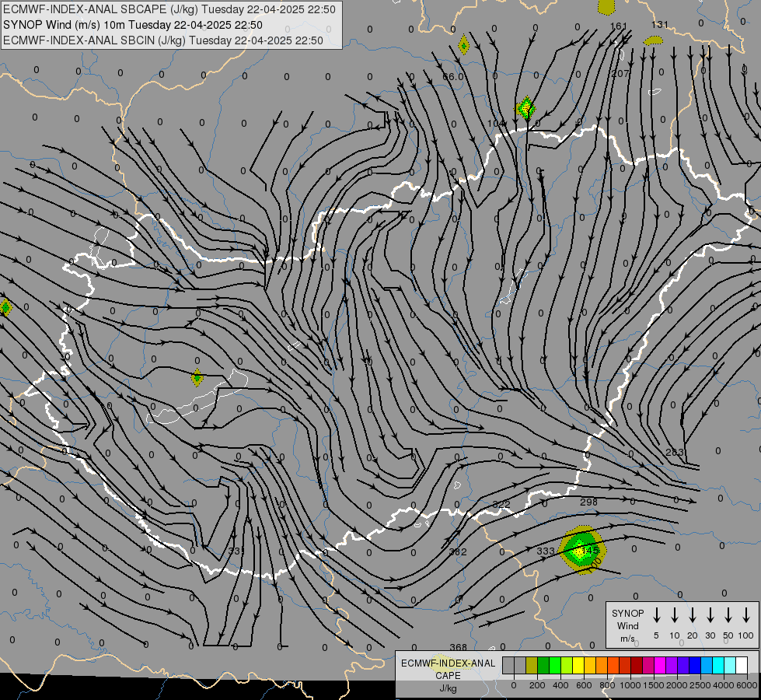Click the map value 104
Image resolution: width=761 pixels, height=700 pixels.
495,124
